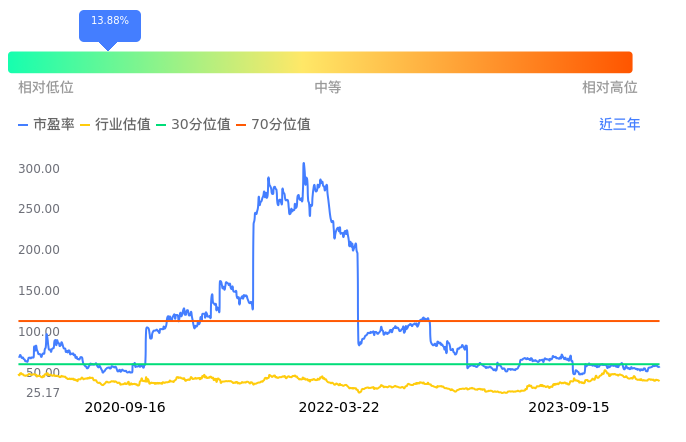The image size is (686, 442).
Task: Hide the 70分位值 legend series
Action: tap(273, 125)
